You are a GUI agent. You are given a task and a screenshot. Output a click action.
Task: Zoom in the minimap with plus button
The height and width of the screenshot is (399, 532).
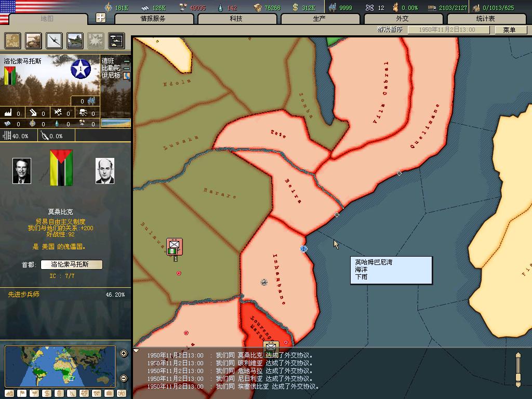click(x=124, y=353)
